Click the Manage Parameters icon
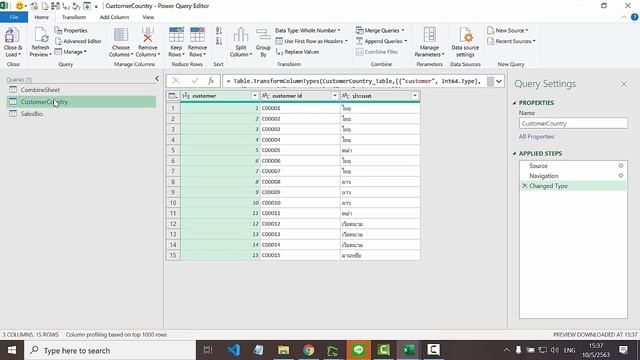The image size is (640, 360). 429,35
